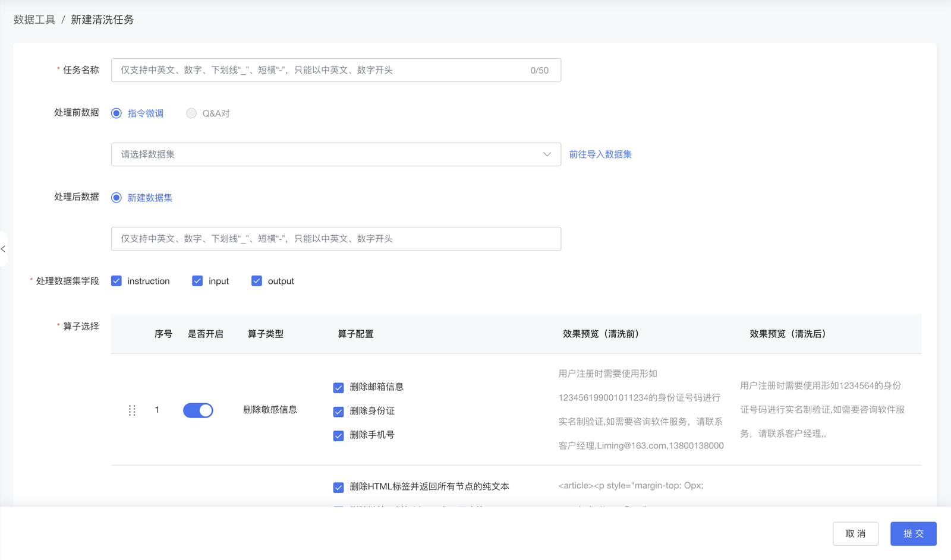
Task: Click the 取消 button
Action: 855,534
